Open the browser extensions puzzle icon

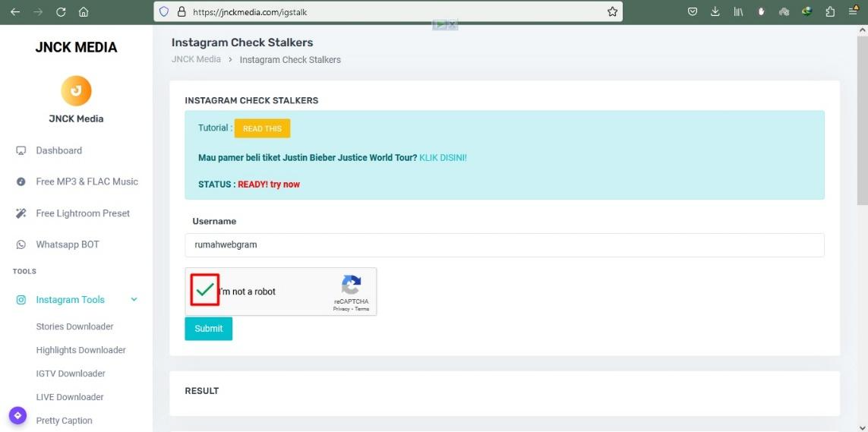click(830, 11)
